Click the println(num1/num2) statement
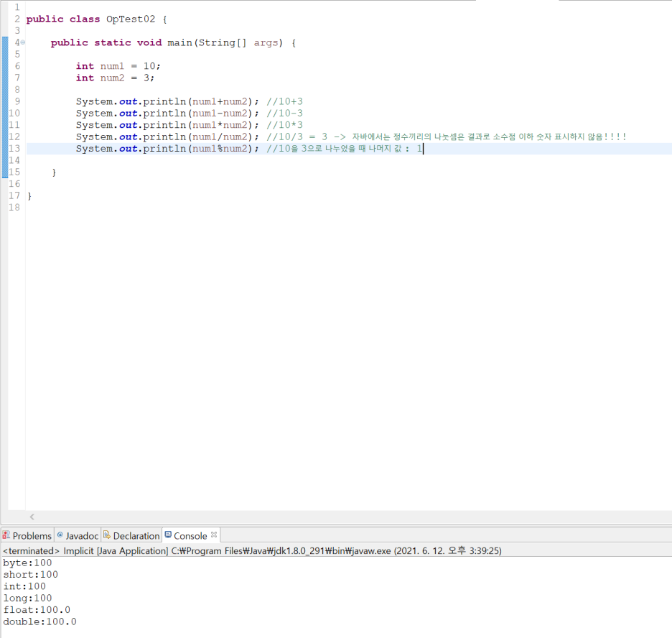Screen dimensions: 672x638 (167, 137)
